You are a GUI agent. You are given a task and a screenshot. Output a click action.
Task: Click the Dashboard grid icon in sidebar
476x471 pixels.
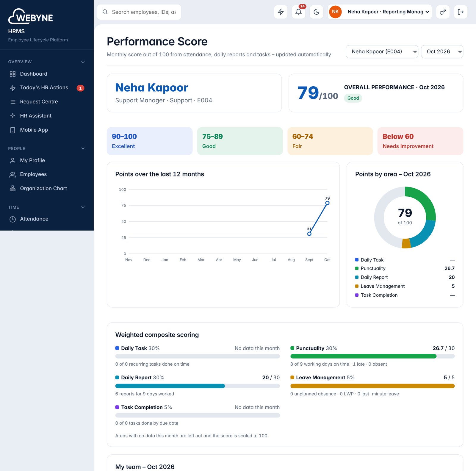[x=12, y=74]
